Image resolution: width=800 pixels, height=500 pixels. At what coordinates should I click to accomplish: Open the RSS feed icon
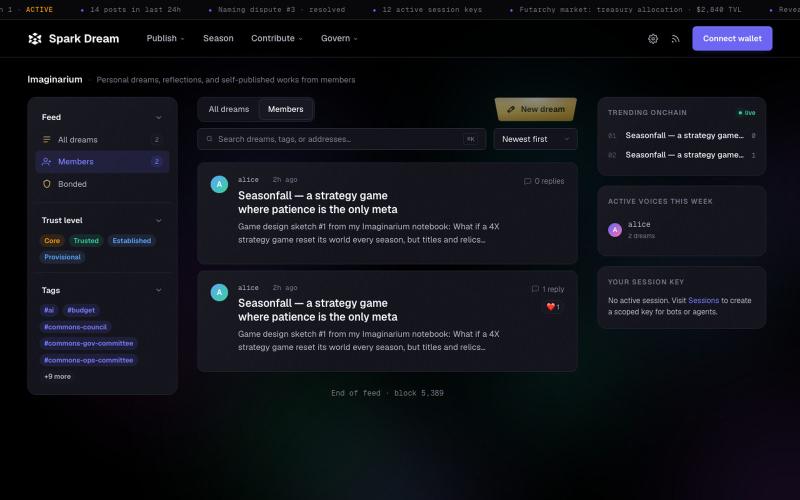coord(676,39)
